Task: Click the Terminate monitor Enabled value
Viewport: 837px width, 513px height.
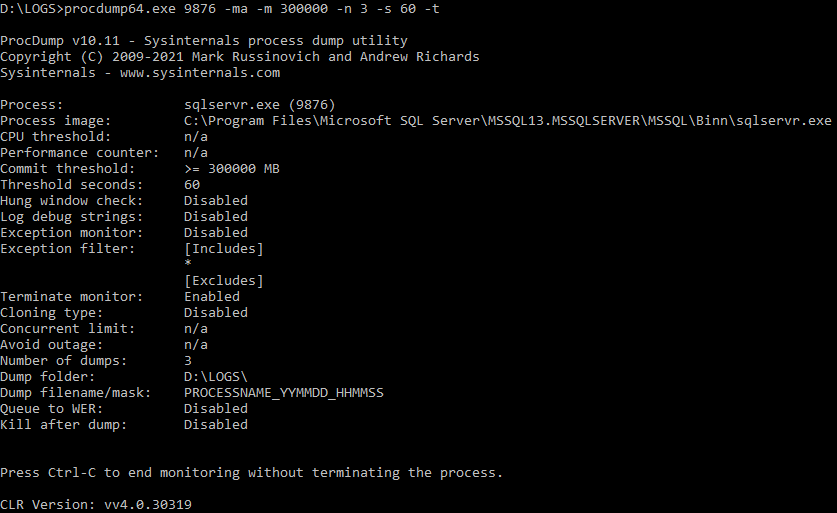Action: pos(212,297)
